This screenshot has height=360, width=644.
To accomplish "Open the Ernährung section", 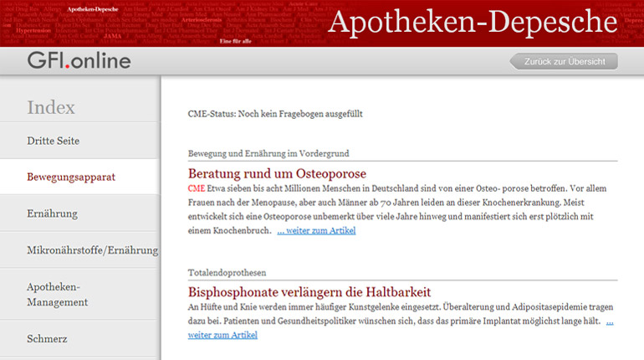I will coord(79,213).
